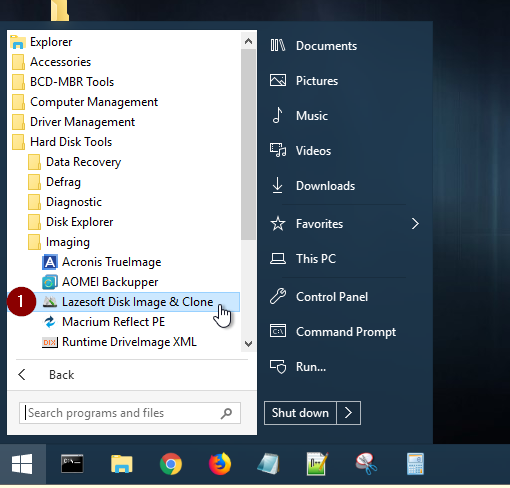Open Macrium Reflect PE
510x488 pixels.
[x=124, y=322]
